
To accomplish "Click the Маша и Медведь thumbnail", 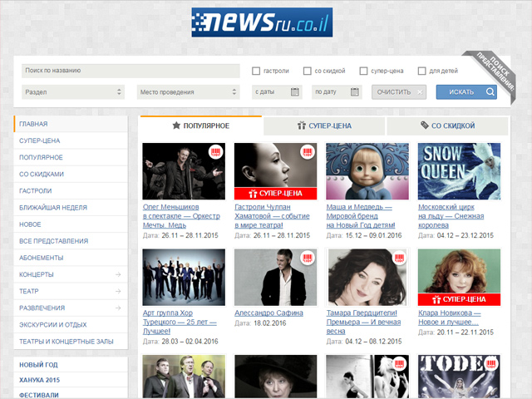I will click(367, 171).
